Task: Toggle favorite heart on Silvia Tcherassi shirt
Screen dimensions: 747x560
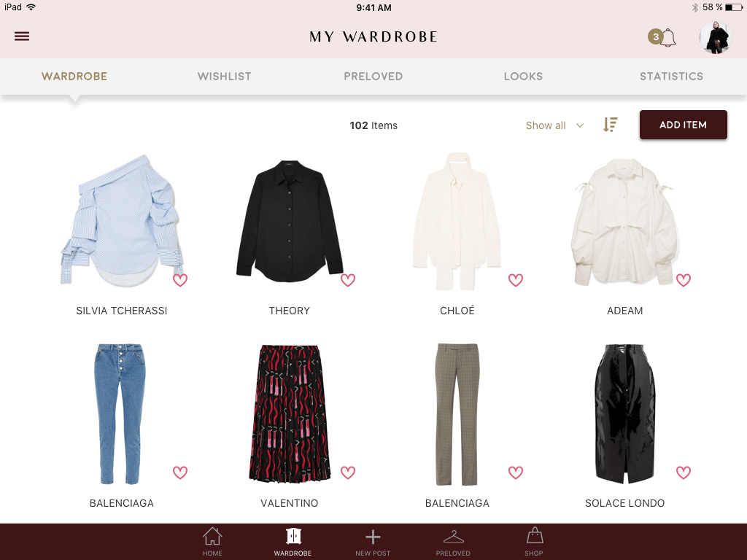Action: [180, 280]
